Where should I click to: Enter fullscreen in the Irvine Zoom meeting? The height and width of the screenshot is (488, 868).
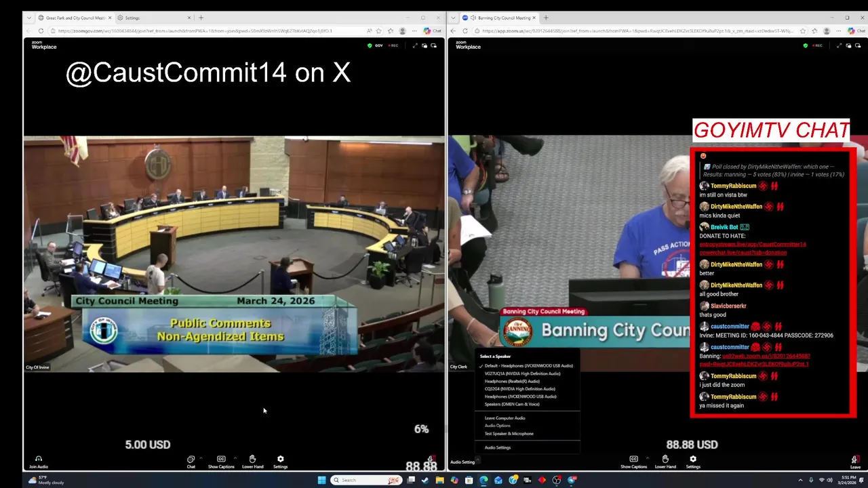coord(415,45)
